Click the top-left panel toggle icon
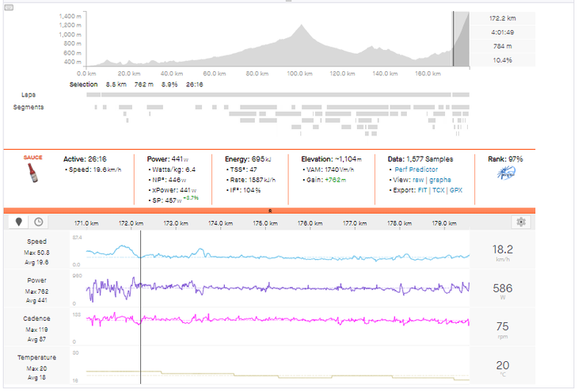Screen dimensions: 578x392 tap(287, 2)
